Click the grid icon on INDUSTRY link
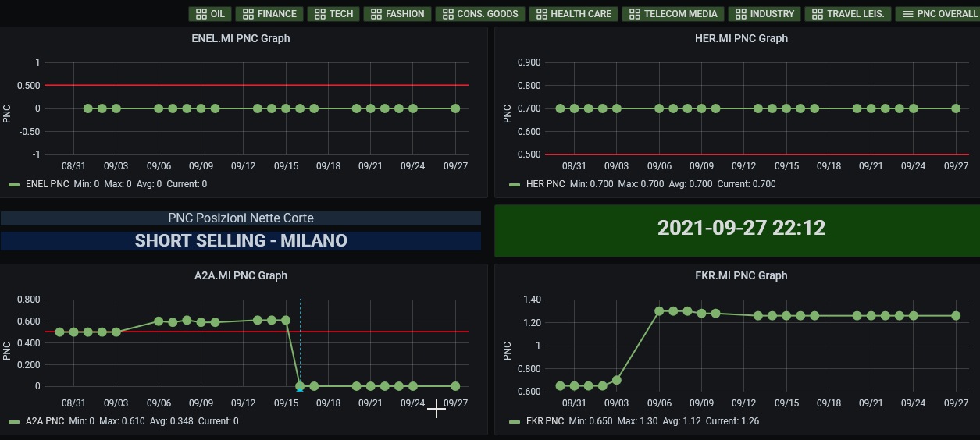This screenshot has height=440, width=980. tap(740, 14)
